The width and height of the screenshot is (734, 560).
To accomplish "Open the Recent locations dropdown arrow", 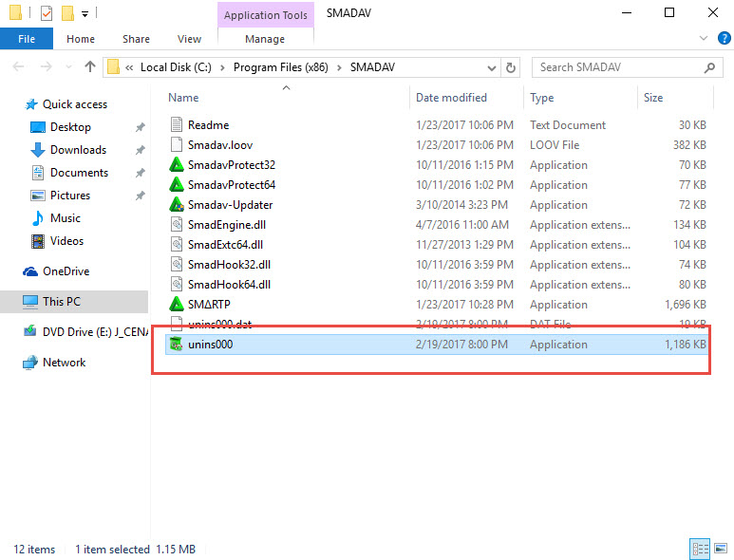I will pyautogui.click(x=68, y=67).
